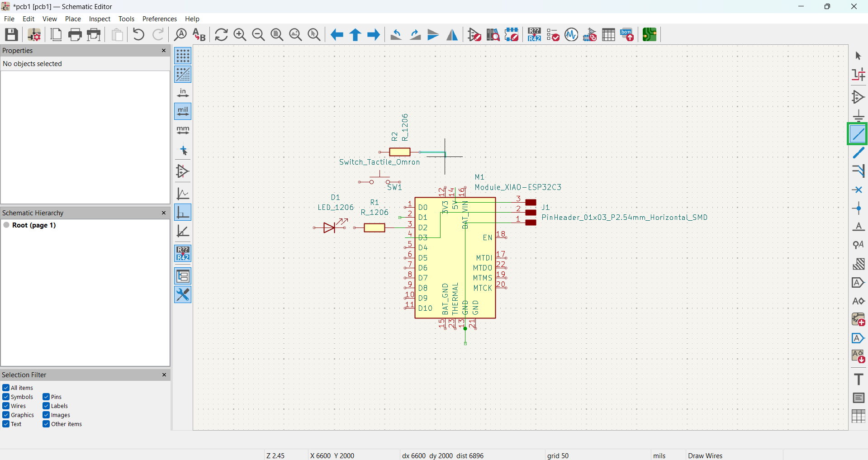Zoom in on the schematic
The image size is (868, 460).
click(x=240, y=34)
